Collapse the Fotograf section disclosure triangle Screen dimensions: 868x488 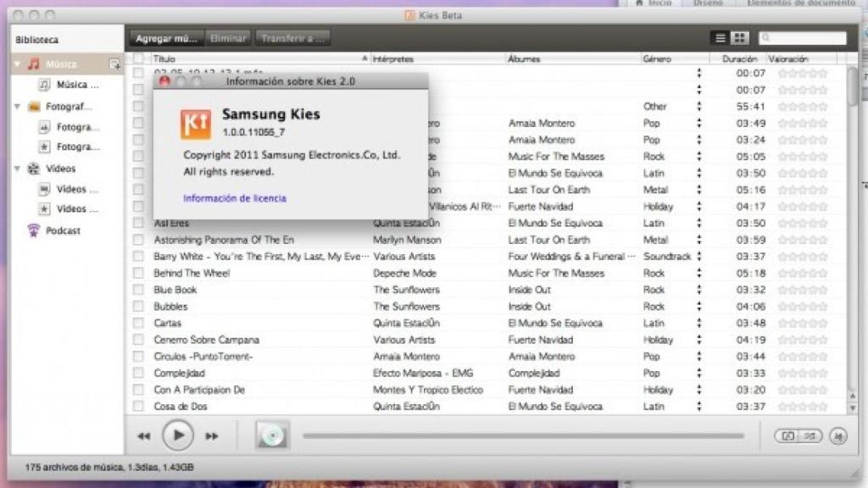(x=15, y=106)
